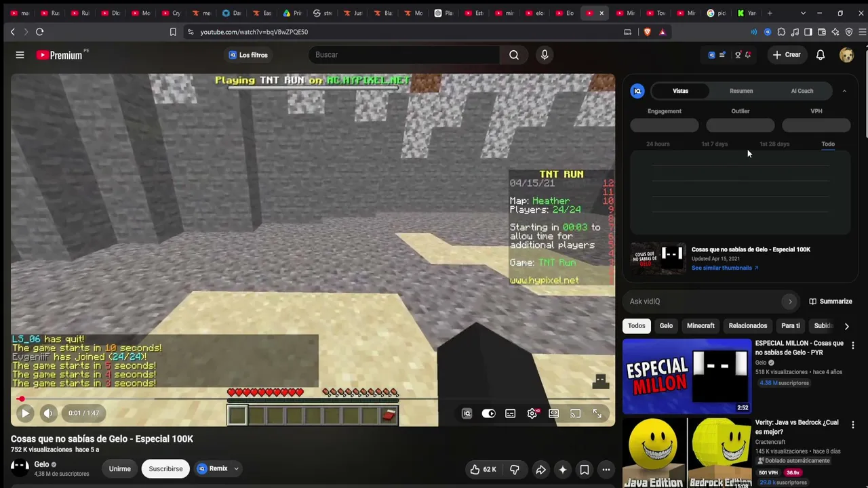Image resolution: width=868 pixels, height=488 pixels.
Task: Open Gelo channel avatar below the video
Action: tap(20, 467)
